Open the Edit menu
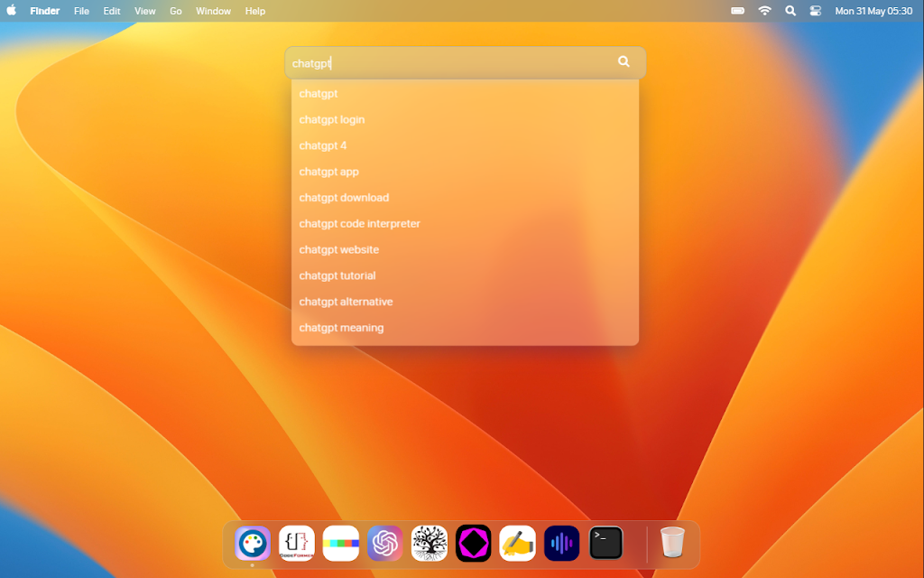The image size is (924, 578). (111, 11)
